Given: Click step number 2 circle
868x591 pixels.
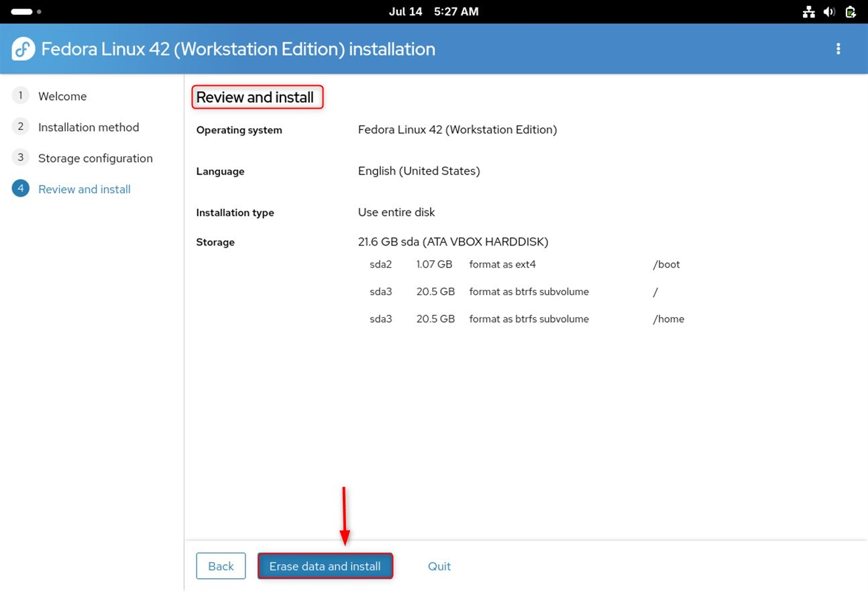Looking at the screenshot, I should (20, 126).
